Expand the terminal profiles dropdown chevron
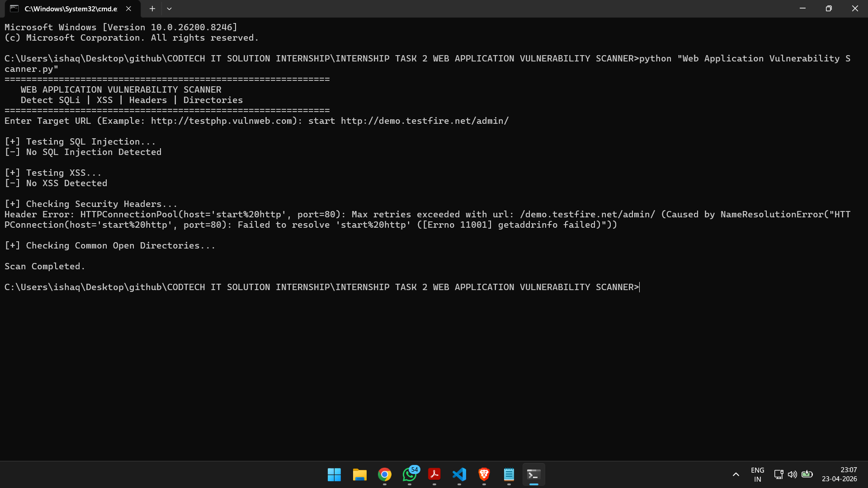 click(x=169, y=9)
